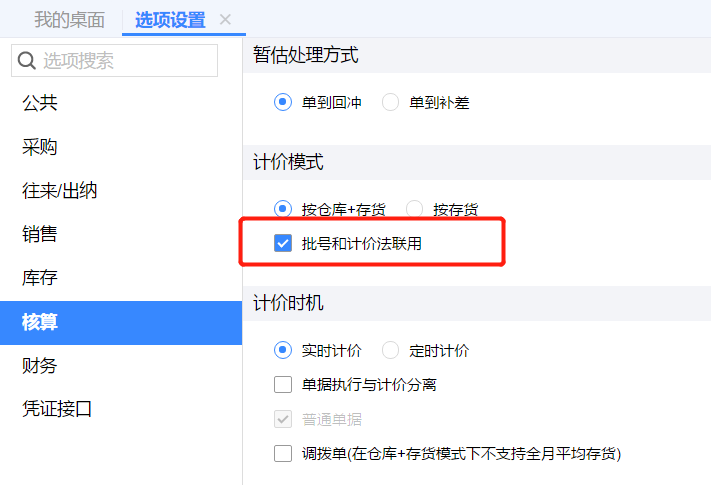Select the 单到回冲 radio button
The width and height of the screenshot is (711, 485).
pos(283,102)
